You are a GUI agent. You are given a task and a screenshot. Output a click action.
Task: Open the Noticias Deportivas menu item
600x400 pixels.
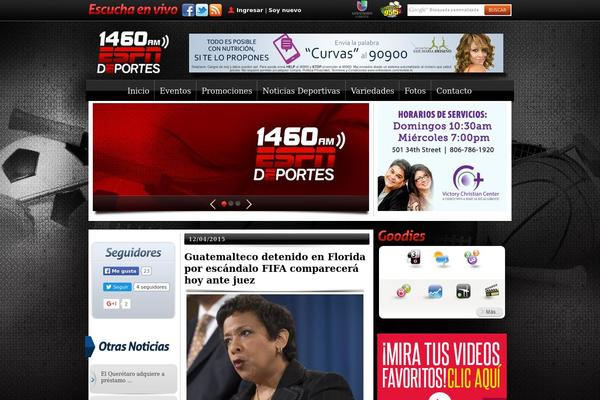coord(301,91)
